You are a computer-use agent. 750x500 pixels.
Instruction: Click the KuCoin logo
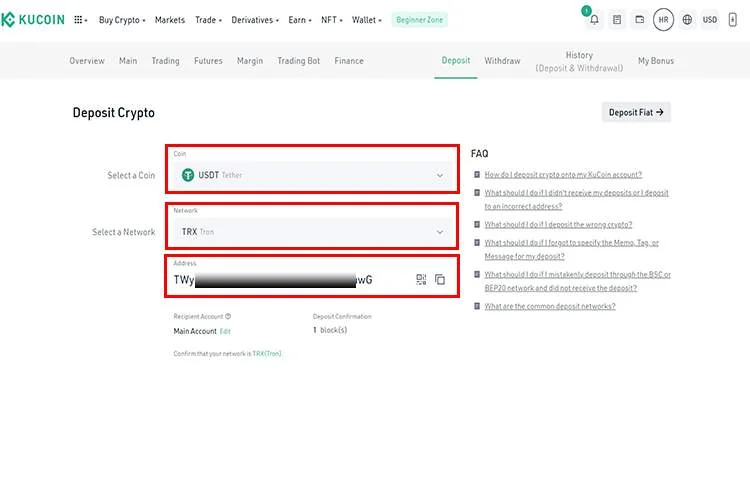pyautogui.click(x=33, y=20)
